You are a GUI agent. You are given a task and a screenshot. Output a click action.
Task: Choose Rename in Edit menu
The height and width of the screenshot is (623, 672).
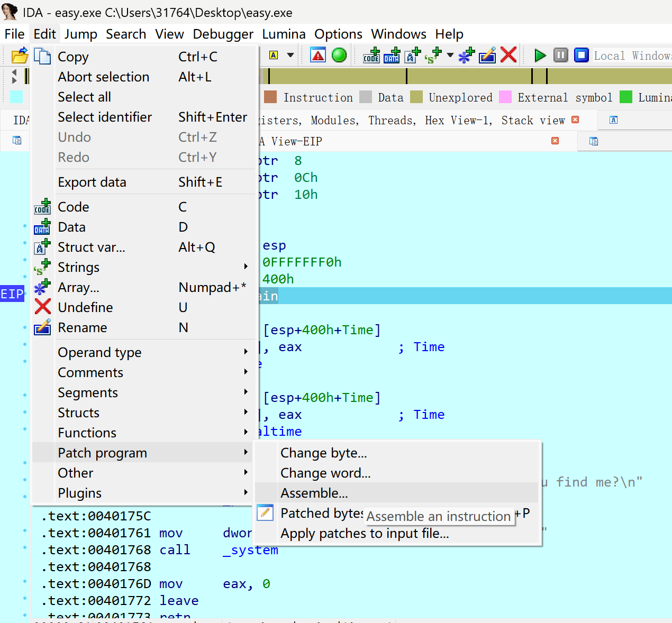(143, 327)
